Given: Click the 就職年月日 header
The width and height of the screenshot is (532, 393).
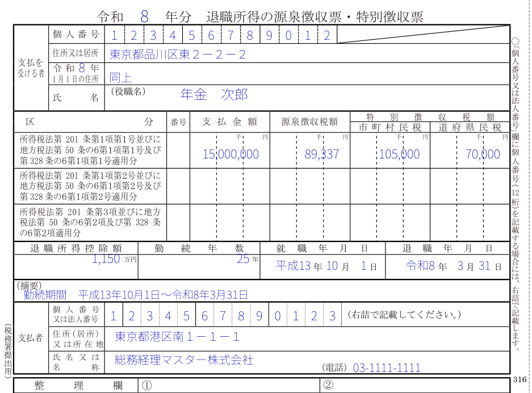Looking at the screenshot, I should coord(322,248).
